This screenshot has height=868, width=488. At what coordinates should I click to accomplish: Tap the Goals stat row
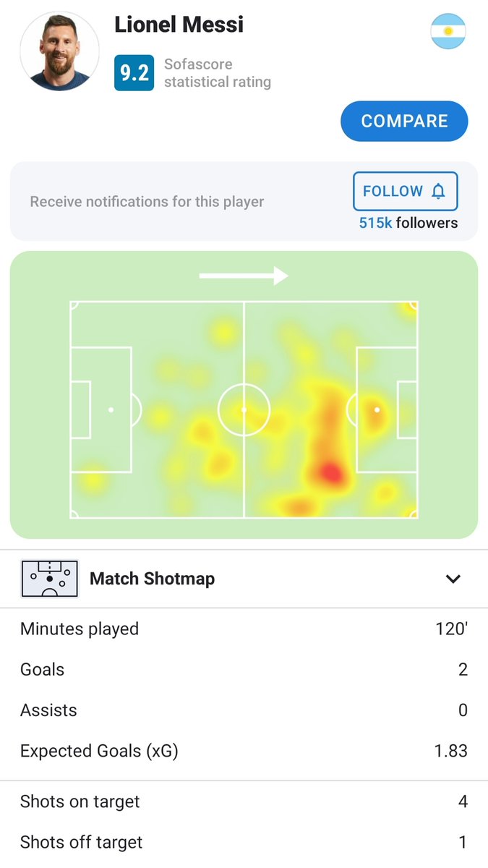click(x=244, y=670)
